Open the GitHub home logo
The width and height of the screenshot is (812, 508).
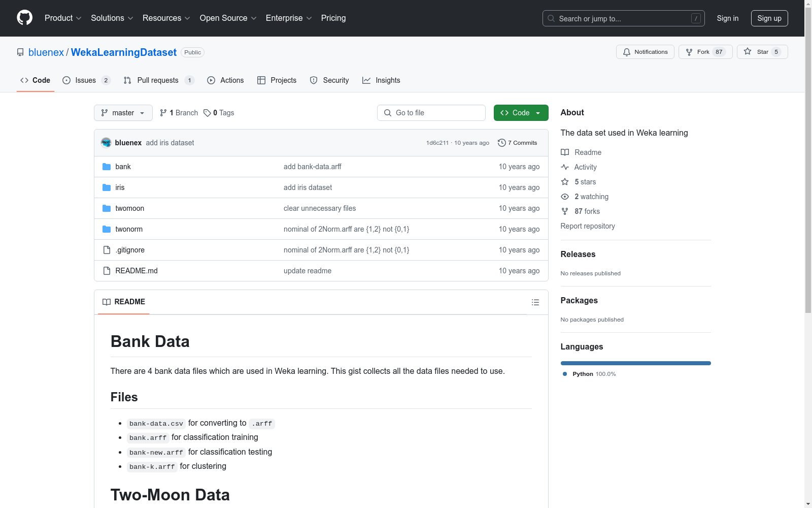24,18
